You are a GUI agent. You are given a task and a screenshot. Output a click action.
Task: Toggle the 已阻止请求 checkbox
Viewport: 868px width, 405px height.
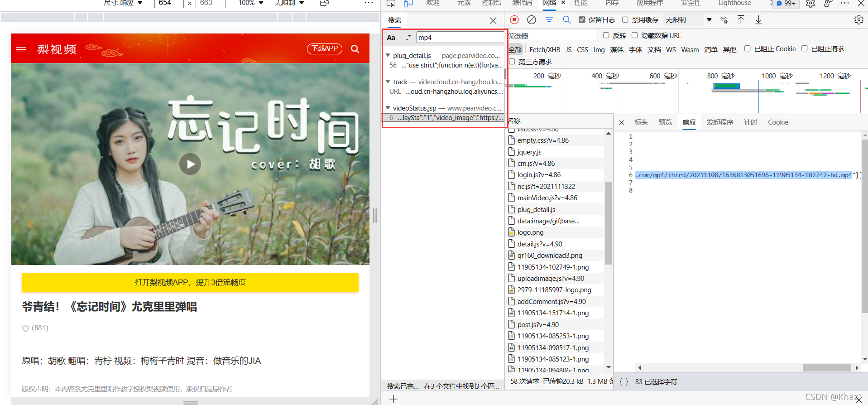(805, 48)
